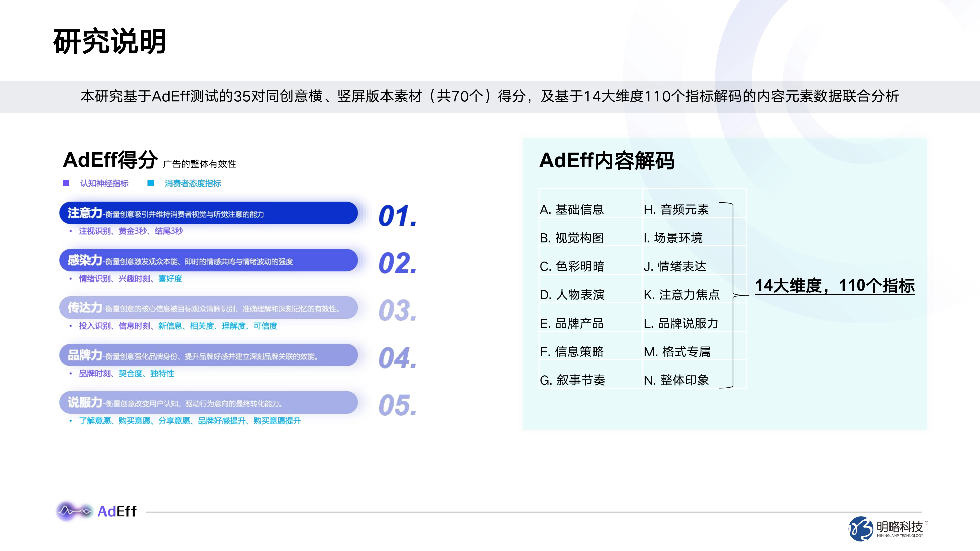Image resolution: width=980 pixels, height=551 pixels.
Task: Click the blue 消费者态度指标 legend square
Action: tap(151, 183)
